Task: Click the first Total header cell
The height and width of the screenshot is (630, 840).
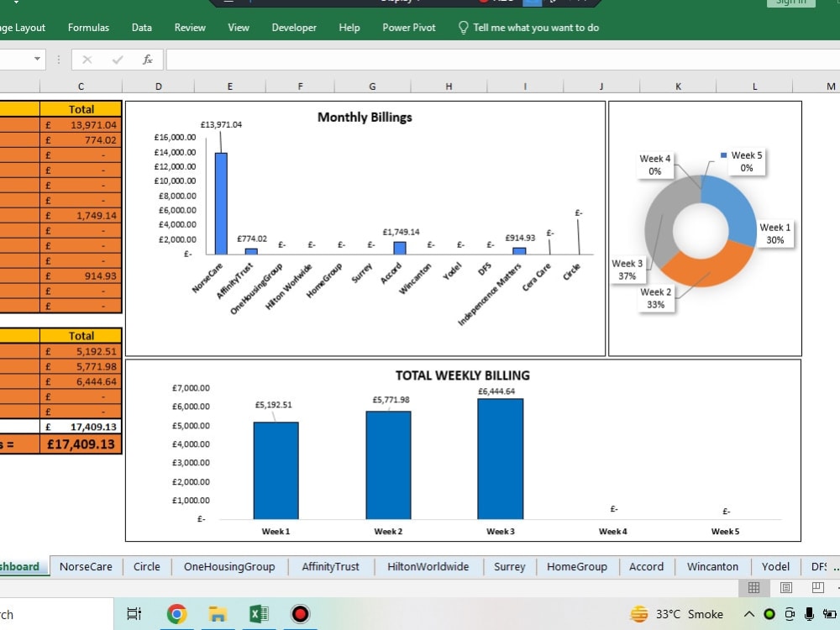Action: click(81, 109)
